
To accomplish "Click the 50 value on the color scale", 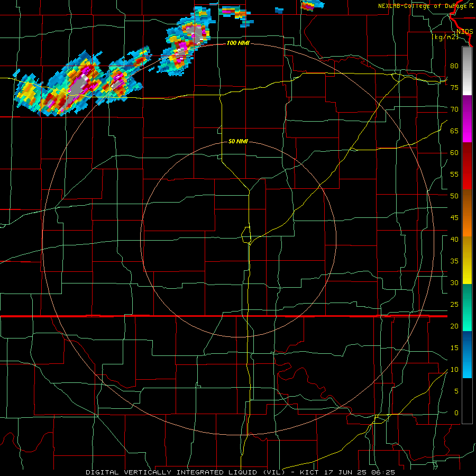I will [x=454, y=196].
